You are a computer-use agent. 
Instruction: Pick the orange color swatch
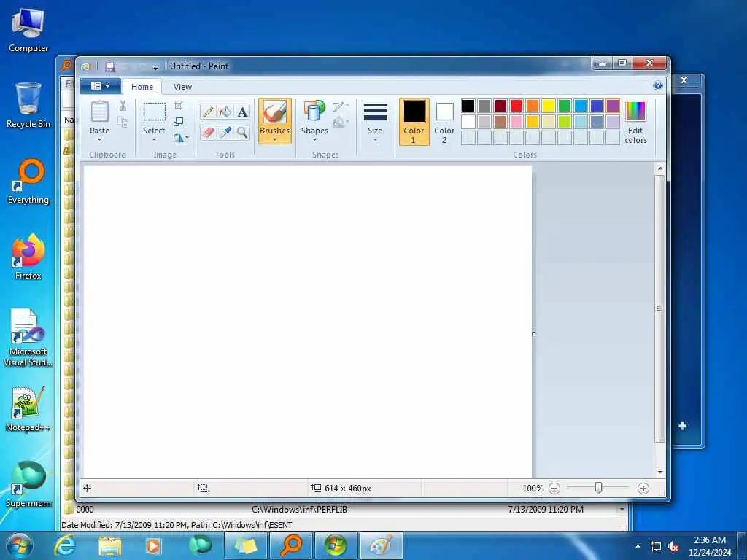click(x=533, y=106)
